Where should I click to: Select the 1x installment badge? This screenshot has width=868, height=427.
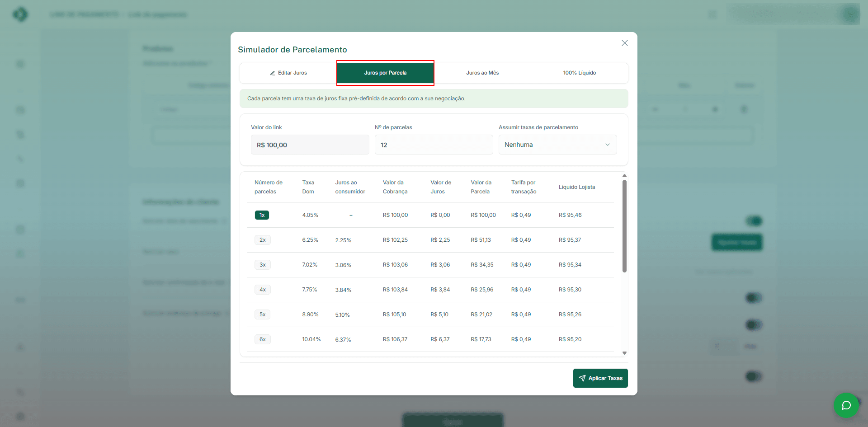262,215
